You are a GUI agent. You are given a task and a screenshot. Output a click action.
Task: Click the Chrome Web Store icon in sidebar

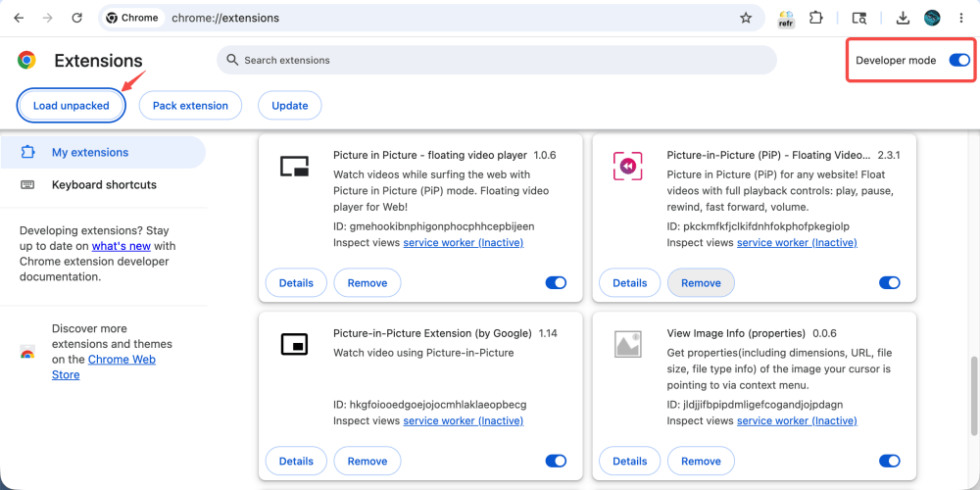pos(27,352)
